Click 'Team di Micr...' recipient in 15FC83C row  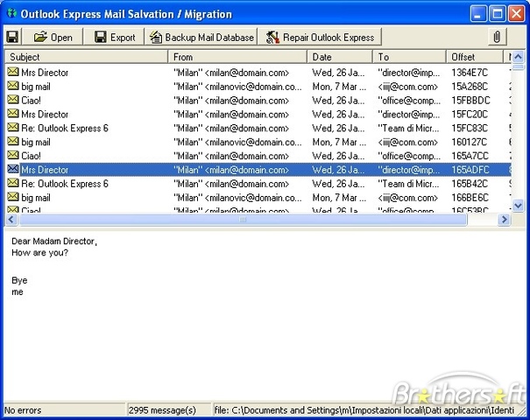[408, 129]
